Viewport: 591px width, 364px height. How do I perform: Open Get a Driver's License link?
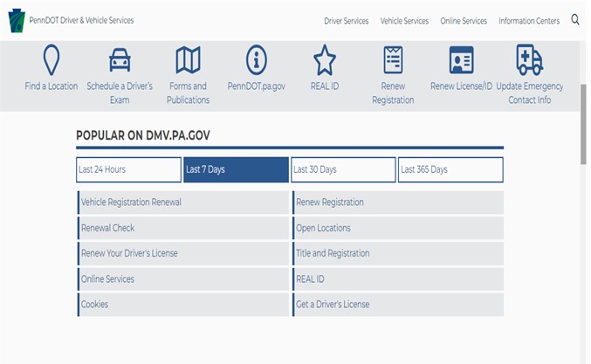(398, 305)
